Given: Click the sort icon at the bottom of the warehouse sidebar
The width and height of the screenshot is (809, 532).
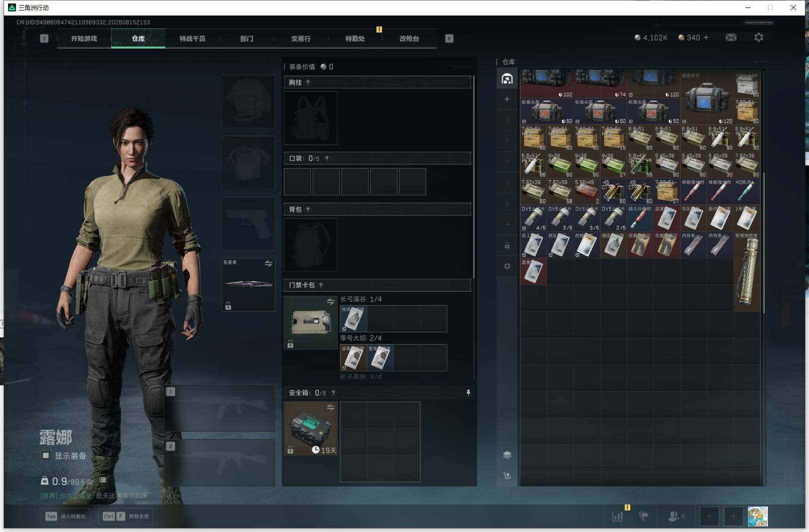Looking at the screenshot, I should tap(507, 476).
